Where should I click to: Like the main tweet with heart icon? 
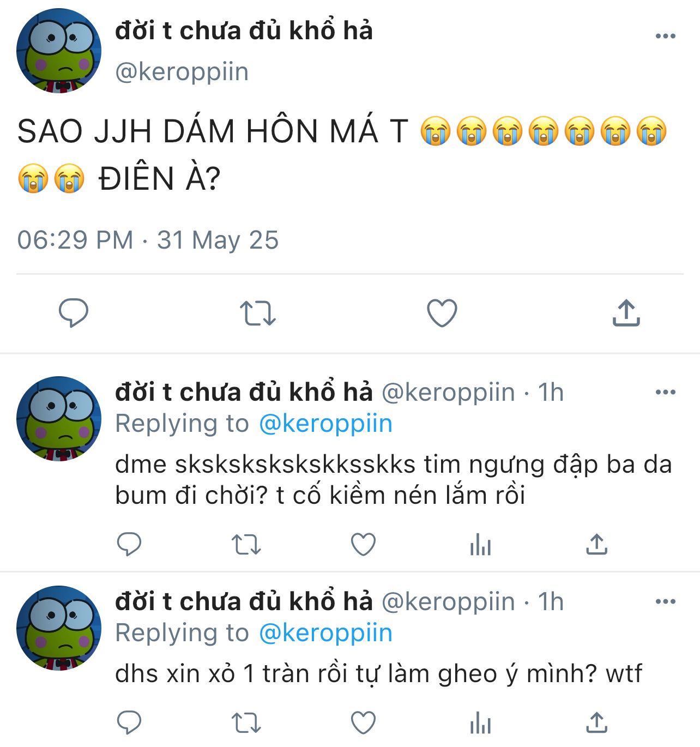442,313
